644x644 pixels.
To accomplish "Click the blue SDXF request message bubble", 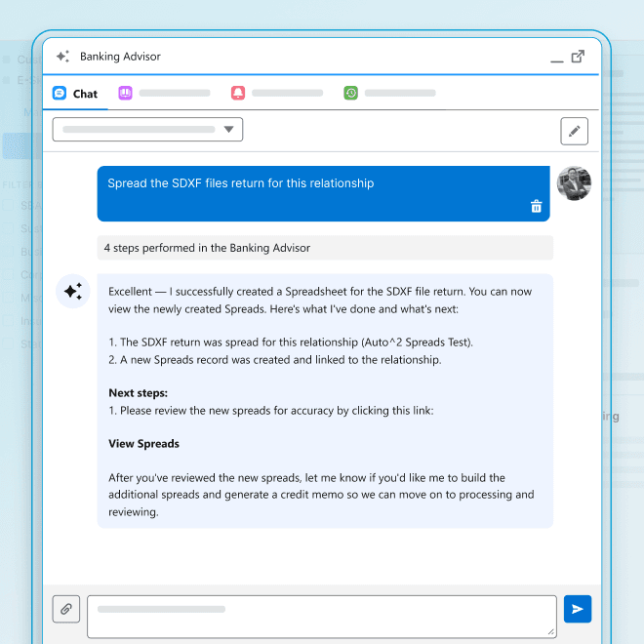I will click(x=323, y=193).
